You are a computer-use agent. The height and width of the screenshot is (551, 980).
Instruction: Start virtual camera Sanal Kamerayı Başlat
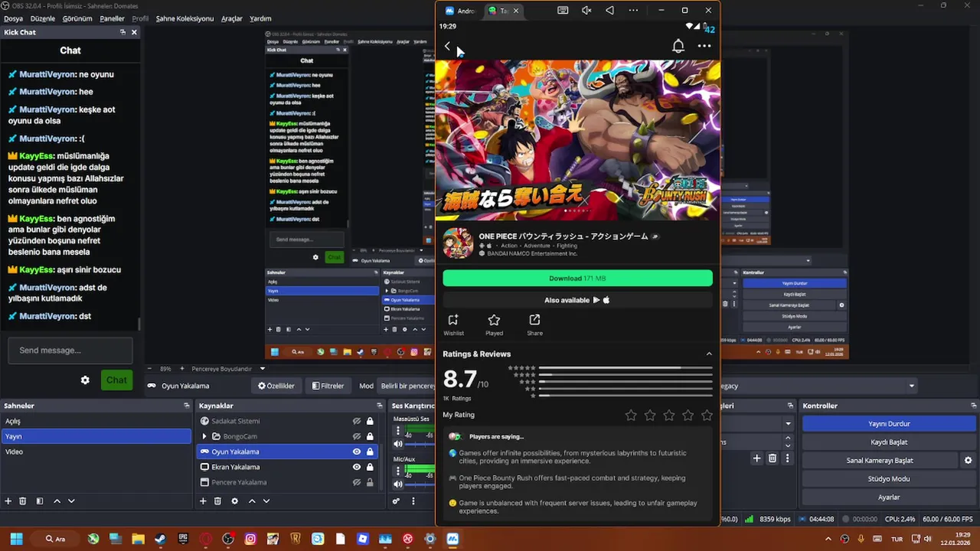point(880,461)
